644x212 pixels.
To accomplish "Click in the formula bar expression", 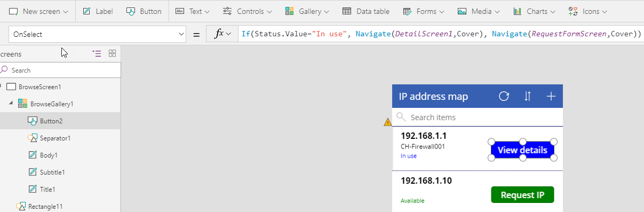I will click(x=441, y=34).
